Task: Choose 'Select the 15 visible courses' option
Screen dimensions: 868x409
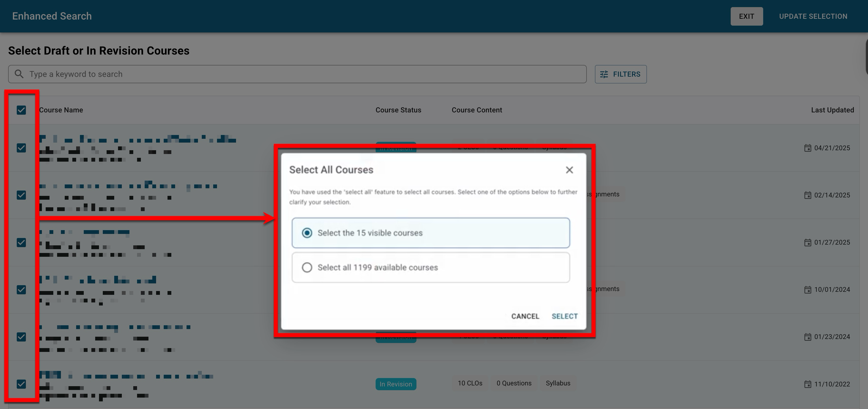Action: pyautogui.click(x=307, y=233)
